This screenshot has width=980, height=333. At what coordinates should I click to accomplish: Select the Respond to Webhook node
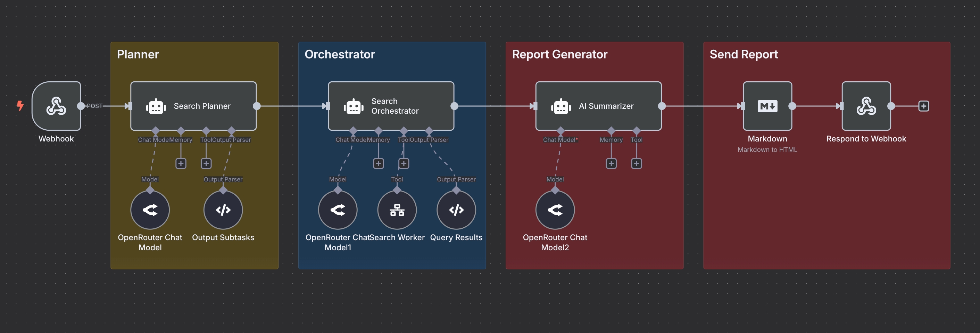[866, 106]
